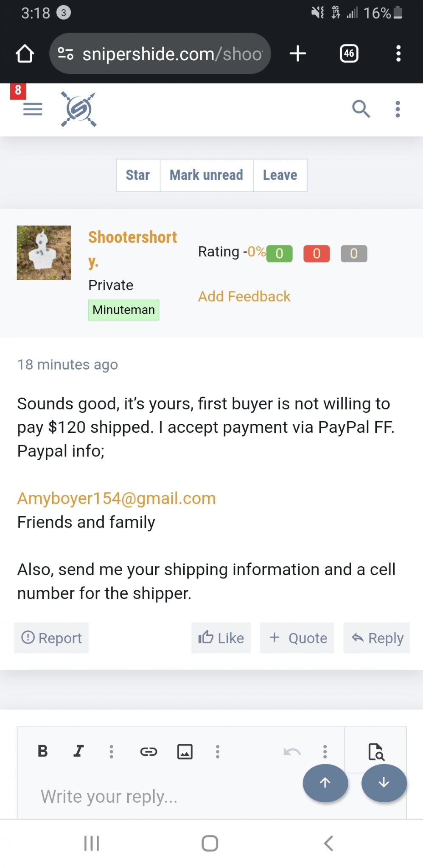
Task: Jump to bottom with down arrow button
Action: pos(384,782)
